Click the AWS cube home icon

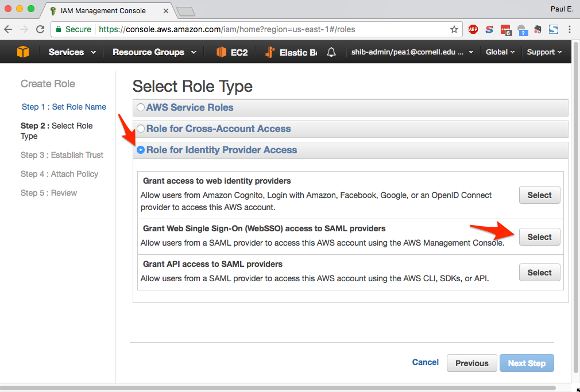coord(23,52)
